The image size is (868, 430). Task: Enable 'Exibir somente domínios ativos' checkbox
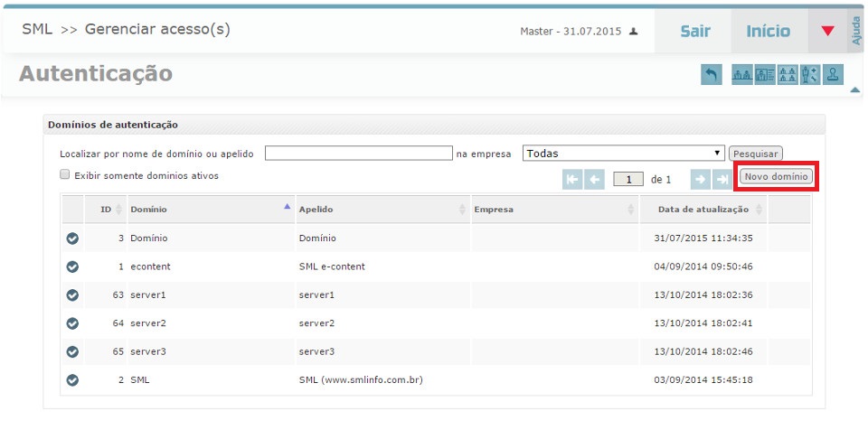pyautogui.click(x=65, y=175)
